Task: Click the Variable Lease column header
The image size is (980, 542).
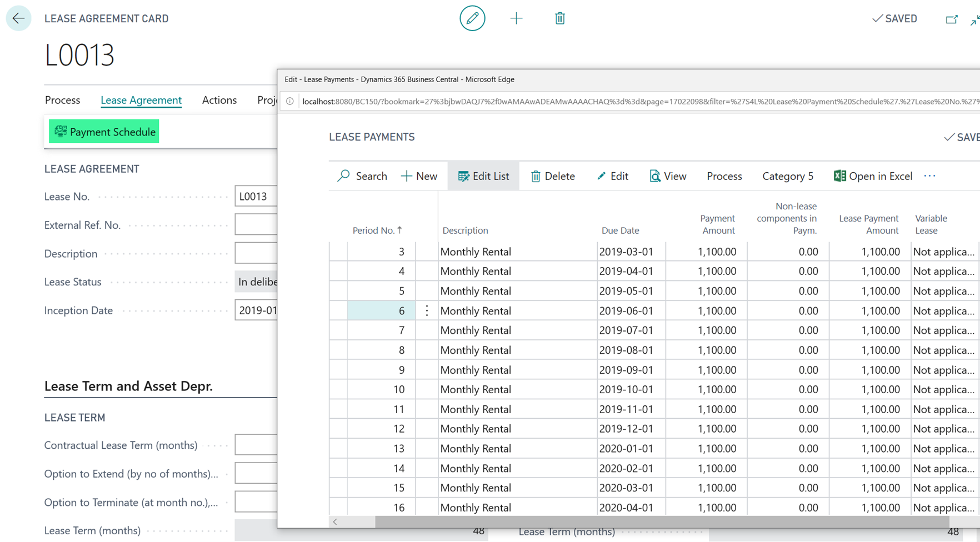Action: [931, 224]
